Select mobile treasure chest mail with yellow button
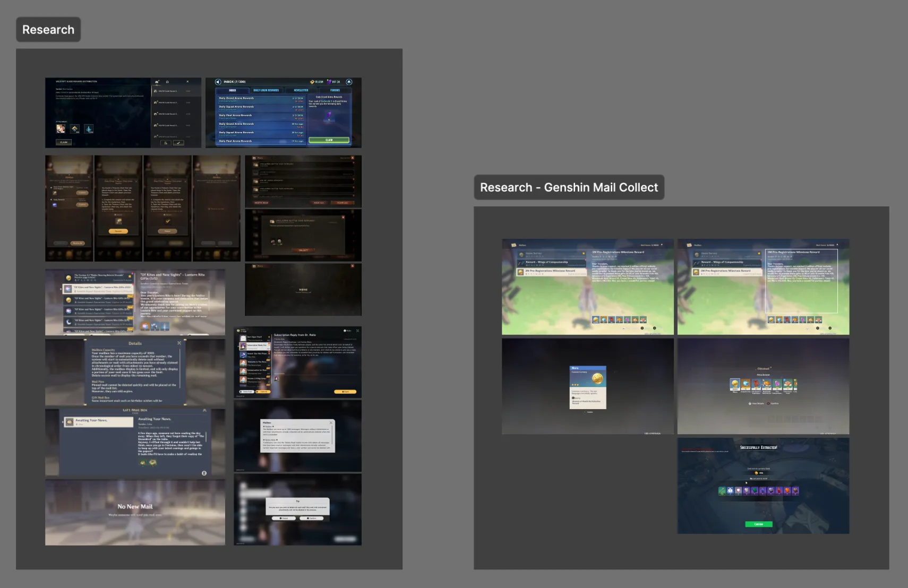The image size is (908, 588). 118,208
